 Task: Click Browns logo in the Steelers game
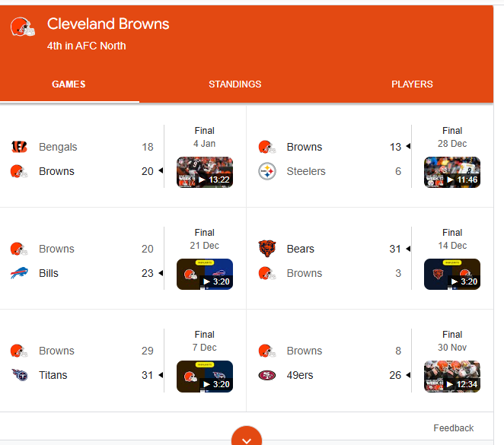(x=266, y=147)
